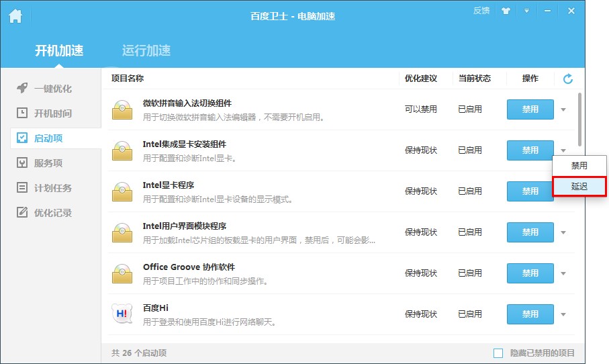Minimize the 百度卫士 window
The height and width of the screenshot is (364, 609).
pos(547,11)
